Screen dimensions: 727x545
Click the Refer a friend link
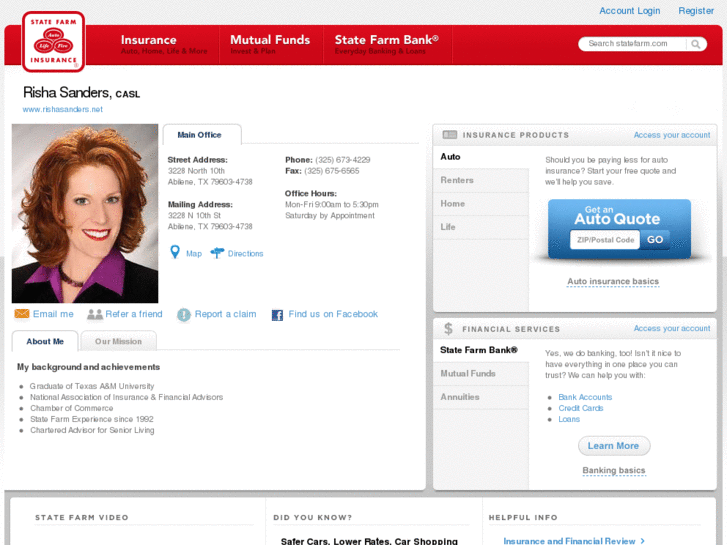[x=134, y=314]
